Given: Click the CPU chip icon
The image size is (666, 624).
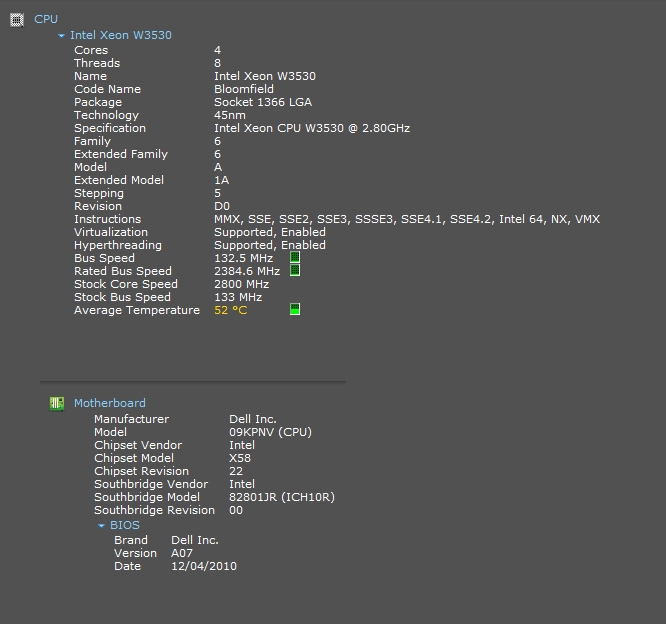Looking at the screenshot, I should 17,20.
